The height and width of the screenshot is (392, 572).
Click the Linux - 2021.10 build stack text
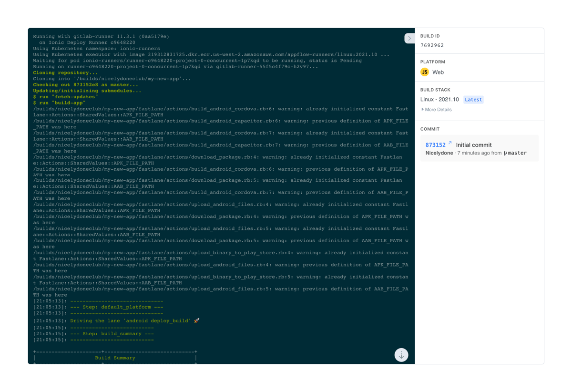coord(439,99)
